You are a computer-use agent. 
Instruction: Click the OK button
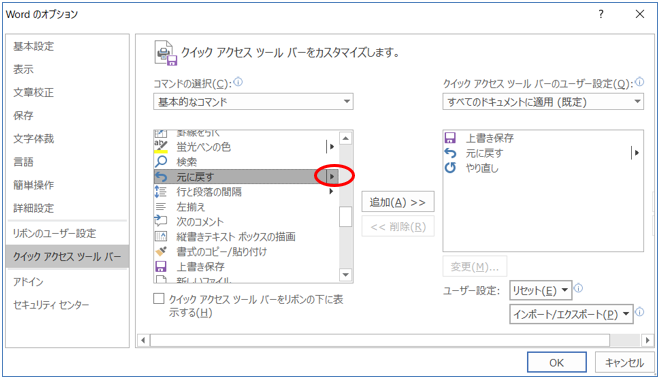click(556, 362)
